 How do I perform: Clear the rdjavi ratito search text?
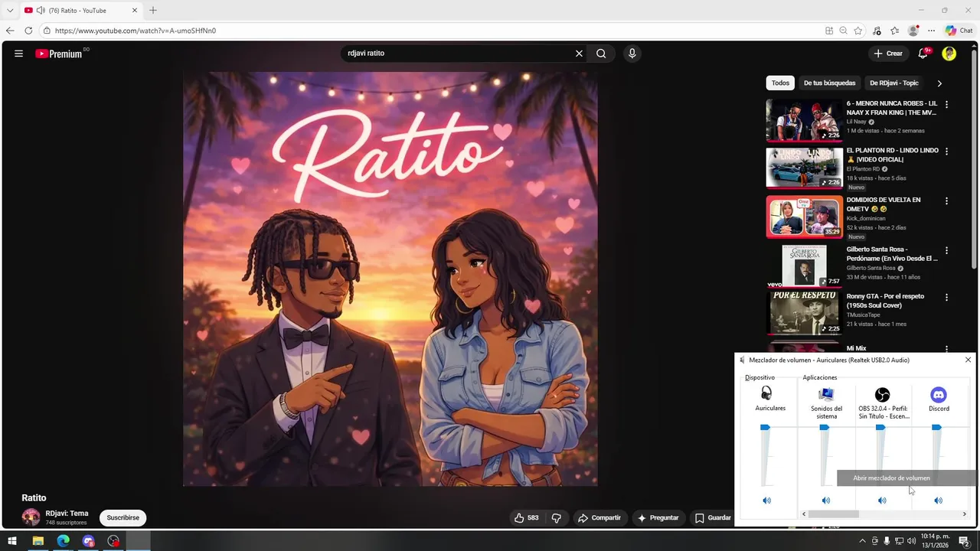click(579, 54)
